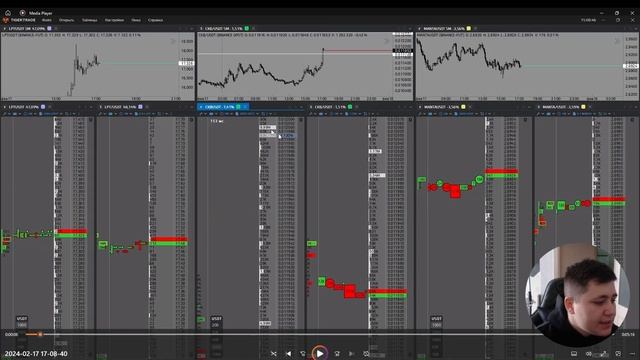Toggle shuffle in the media player
This screenshot has height=360, width=640.
[x=273, y=353]
